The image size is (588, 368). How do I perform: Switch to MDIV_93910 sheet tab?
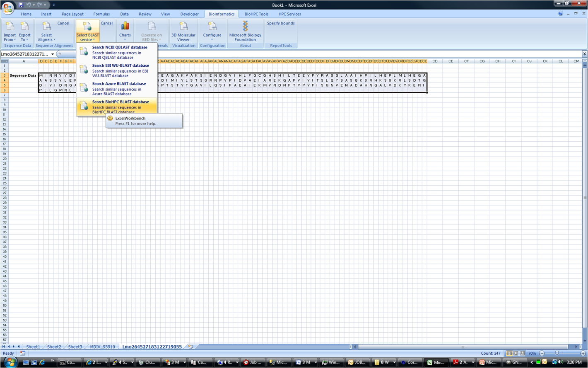point(102,347)
